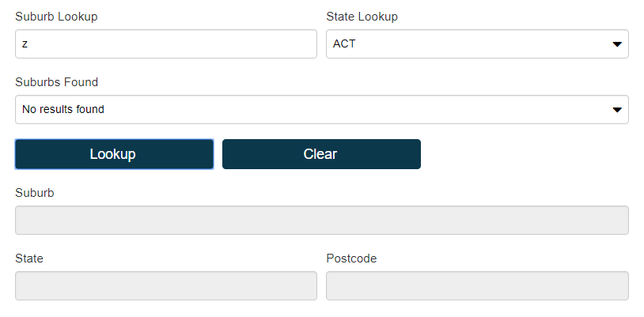Viewport: 644px width, 317px height.
Task: Click the "Suburbs Found" label
Action: point(56,82)
